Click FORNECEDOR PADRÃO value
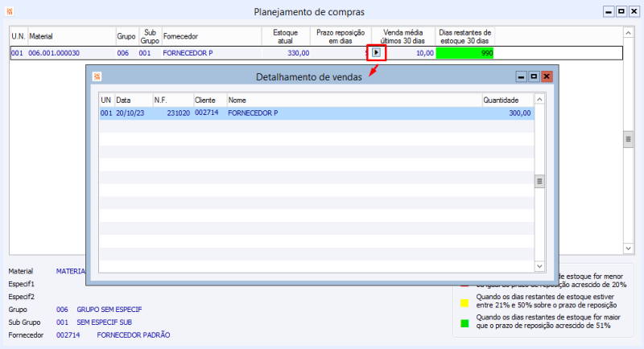644x349 pixels. 134,335
